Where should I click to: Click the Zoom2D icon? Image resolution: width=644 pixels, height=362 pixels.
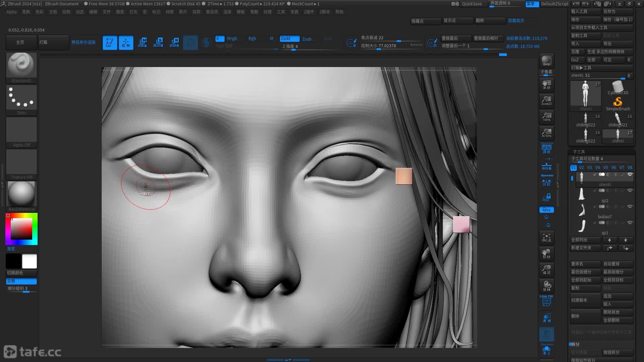[546, 101]
